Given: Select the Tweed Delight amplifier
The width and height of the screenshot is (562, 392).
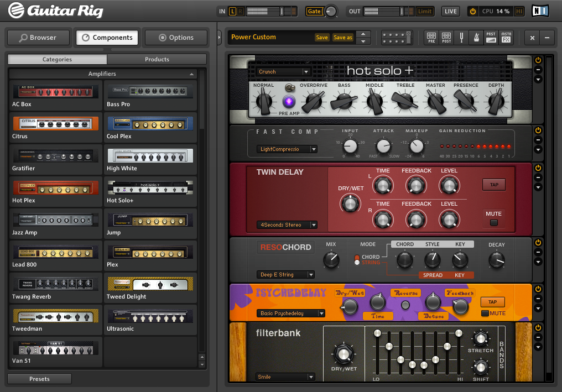Looking at the screenshot, I should [150, 289].
